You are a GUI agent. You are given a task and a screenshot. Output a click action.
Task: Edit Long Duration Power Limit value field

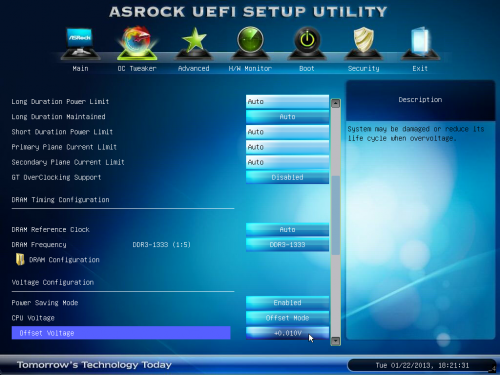287,102
